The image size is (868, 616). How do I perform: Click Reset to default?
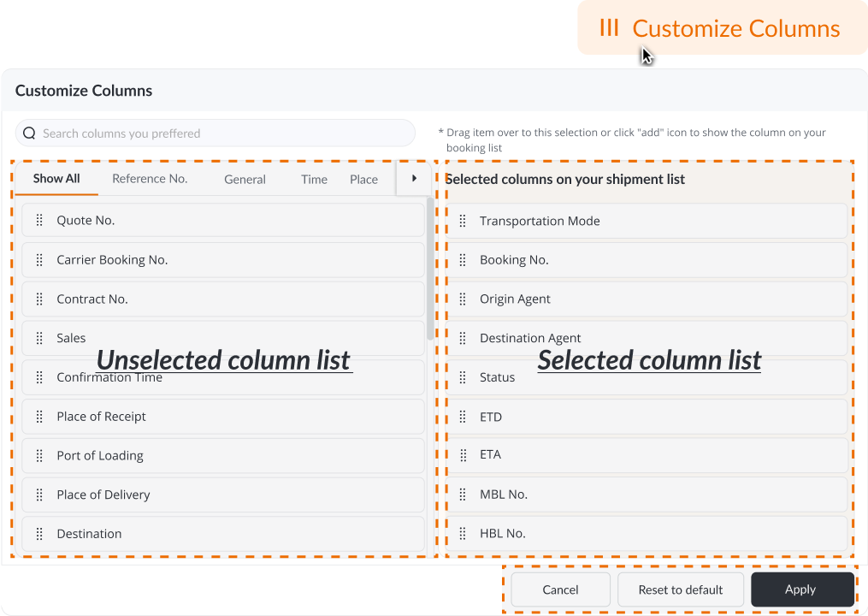click(x=681, y=589)
